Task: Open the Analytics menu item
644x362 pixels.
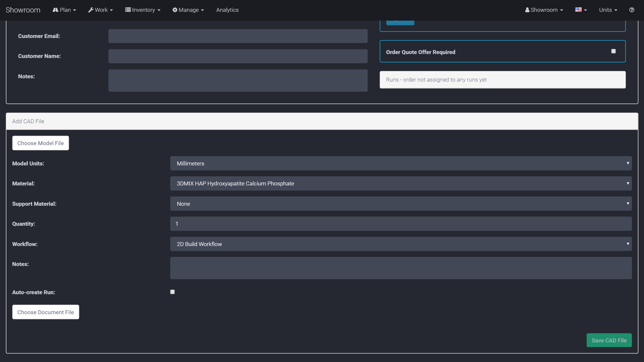Action: (227, 10)
